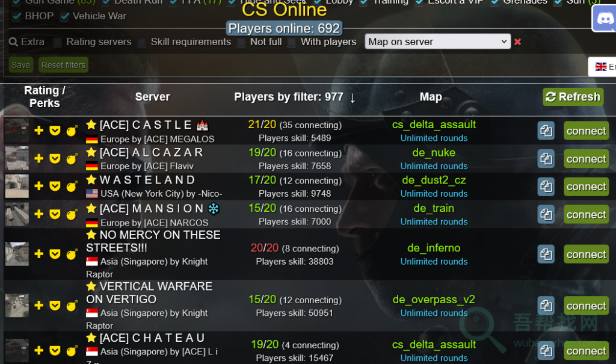This screenshot has height=364, width=616.
Task: Sort by the Players by filter column
Action: tap(294, 97)
